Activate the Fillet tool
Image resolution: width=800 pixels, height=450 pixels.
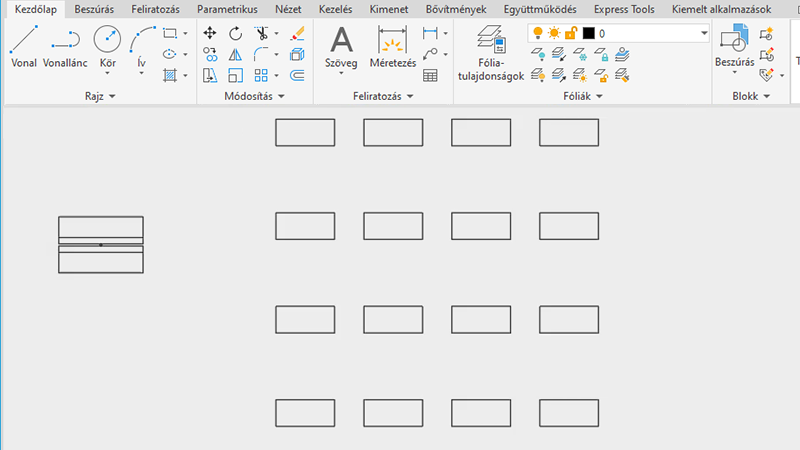coord(261,54)
